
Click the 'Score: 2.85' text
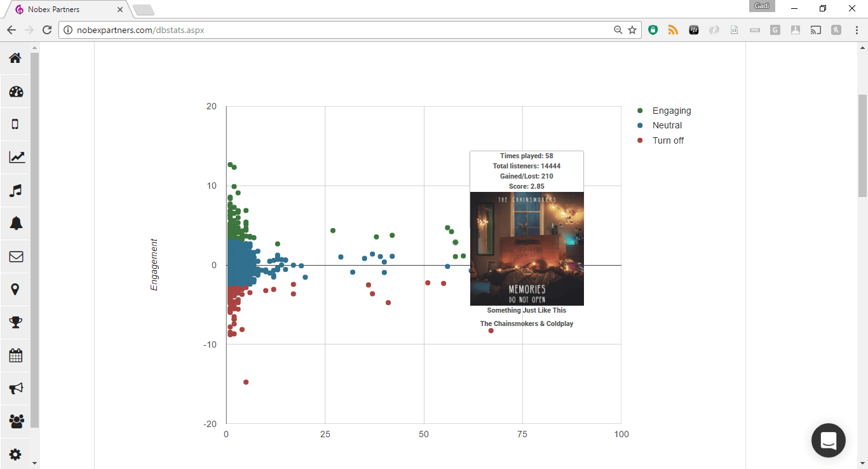click(527, 186)
